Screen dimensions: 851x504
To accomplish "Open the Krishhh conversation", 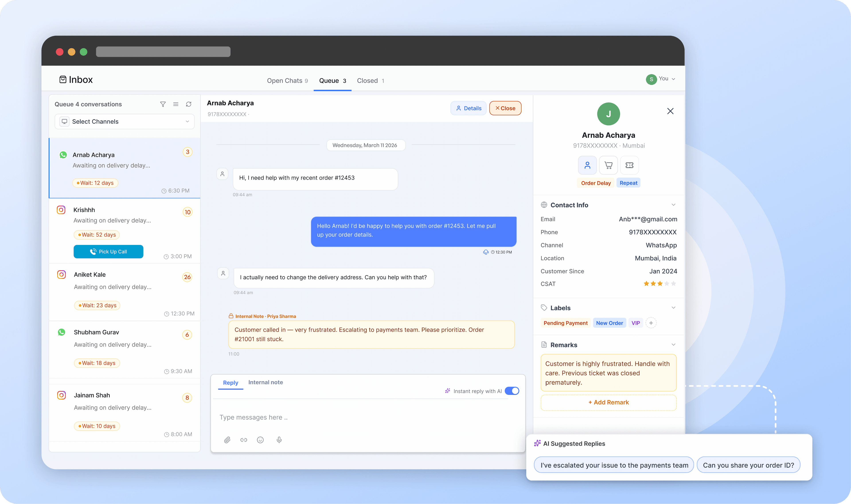I will coord(125,231).
